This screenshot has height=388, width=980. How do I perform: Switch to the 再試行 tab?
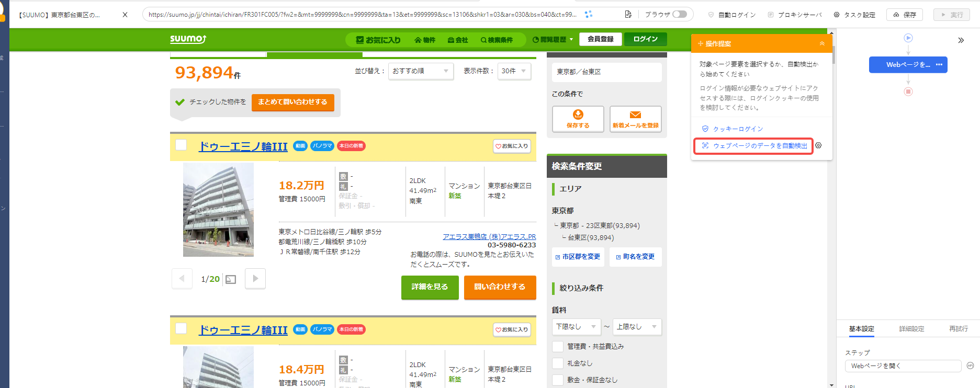click(959, 329)
